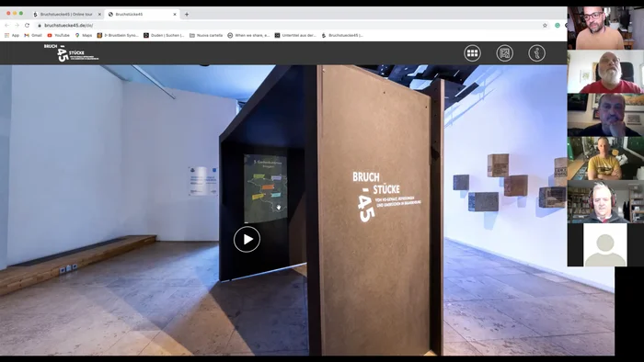Screen dimensions: 644x362
Task: Select the participant in yellow t-shirt
Action: tap(605, 158)
